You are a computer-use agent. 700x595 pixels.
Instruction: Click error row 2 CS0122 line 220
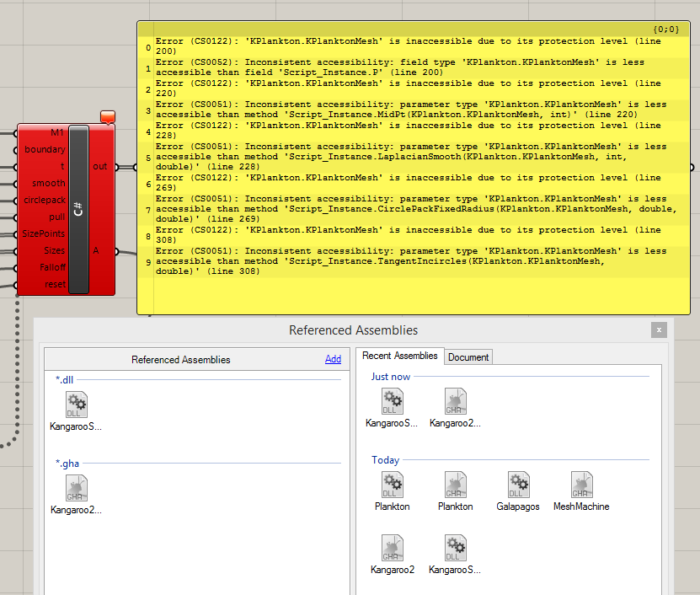[x=414, y=88]
